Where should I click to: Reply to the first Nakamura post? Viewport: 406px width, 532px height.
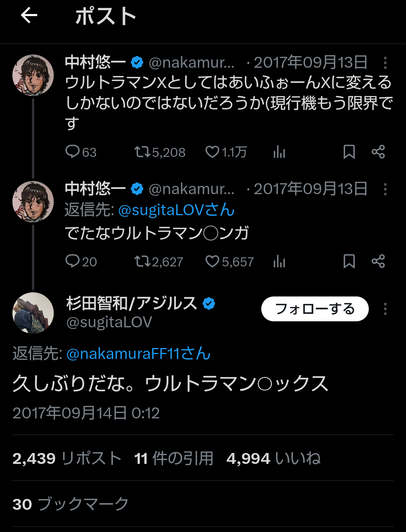pos(72,152)
